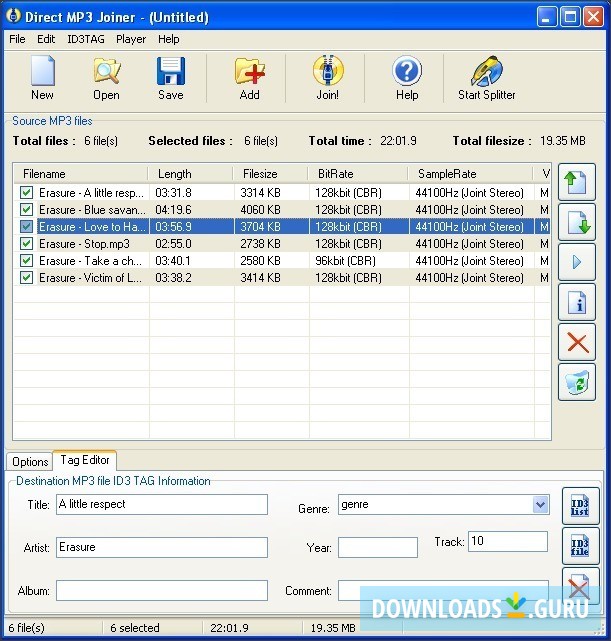
Task: Click the Track field showing 10
Action: pos(508,541)
